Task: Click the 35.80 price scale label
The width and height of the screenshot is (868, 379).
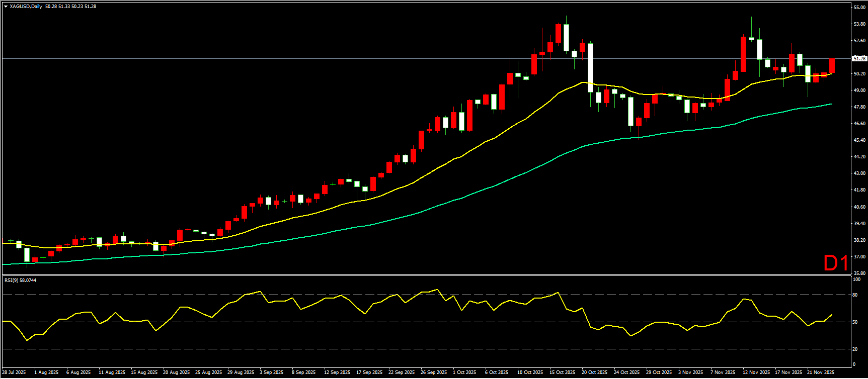Action: pos(859,273)
